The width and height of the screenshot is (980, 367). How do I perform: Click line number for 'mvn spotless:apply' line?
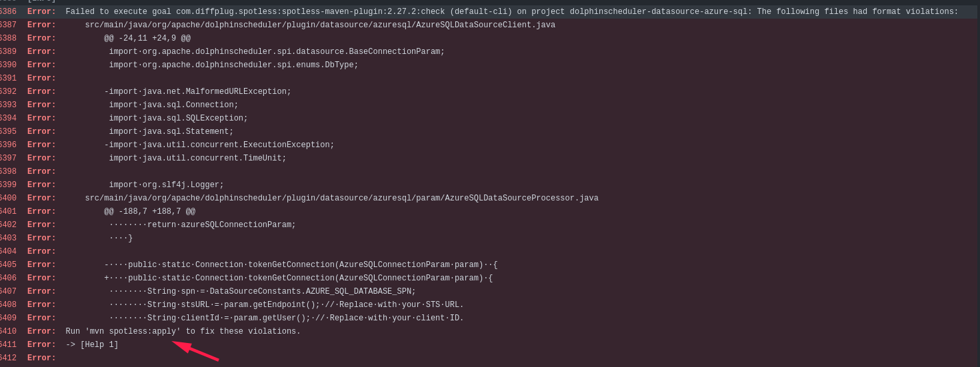(8, 332)
